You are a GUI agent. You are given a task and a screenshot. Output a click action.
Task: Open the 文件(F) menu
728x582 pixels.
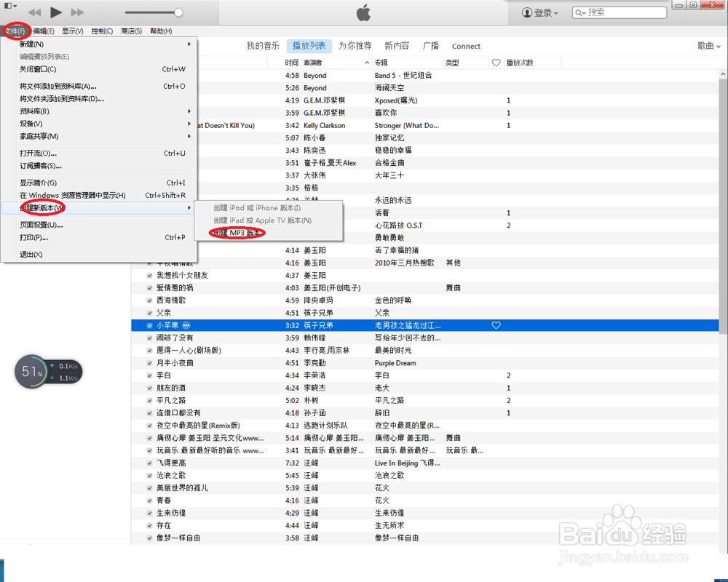click(15, 31)
